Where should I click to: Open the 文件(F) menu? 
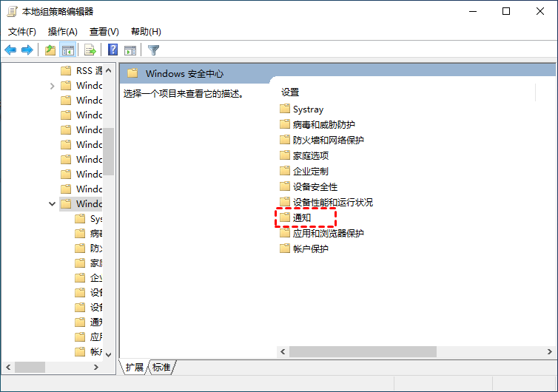tap(22, 32)
